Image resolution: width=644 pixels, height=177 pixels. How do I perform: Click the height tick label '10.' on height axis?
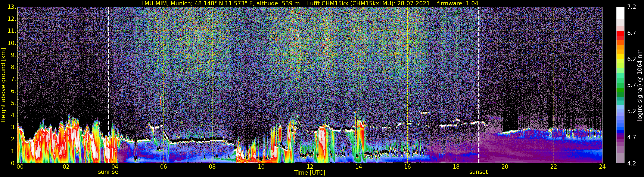pyautogui.click(x=12, y=43)
